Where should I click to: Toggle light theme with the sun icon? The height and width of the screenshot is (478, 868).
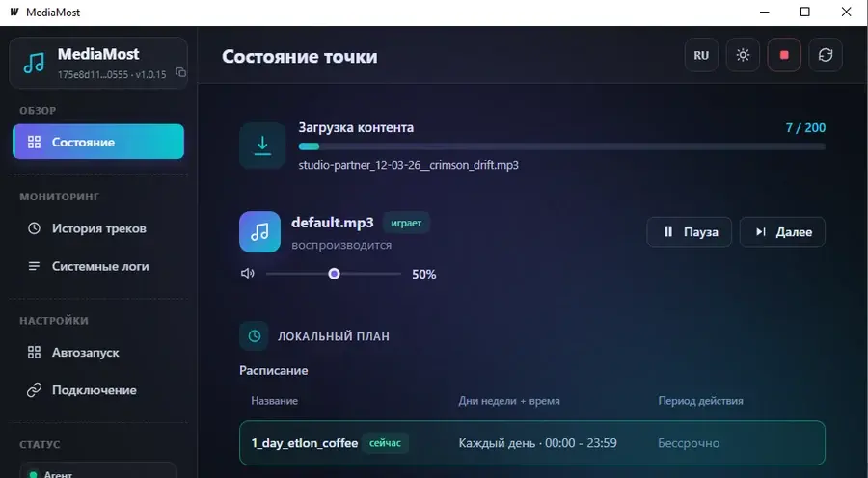click(743, 55)
